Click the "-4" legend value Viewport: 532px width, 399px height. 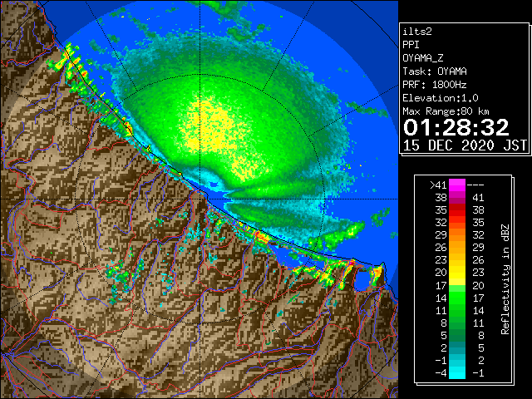pyautogui.click(x=441, y=373)
